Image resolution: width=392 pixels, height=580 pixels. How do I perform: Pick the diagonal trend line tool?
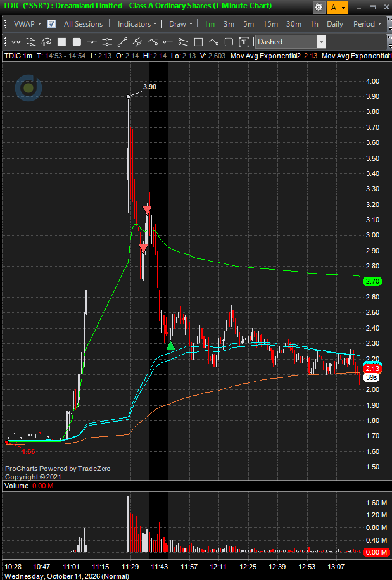pos(122,42)
